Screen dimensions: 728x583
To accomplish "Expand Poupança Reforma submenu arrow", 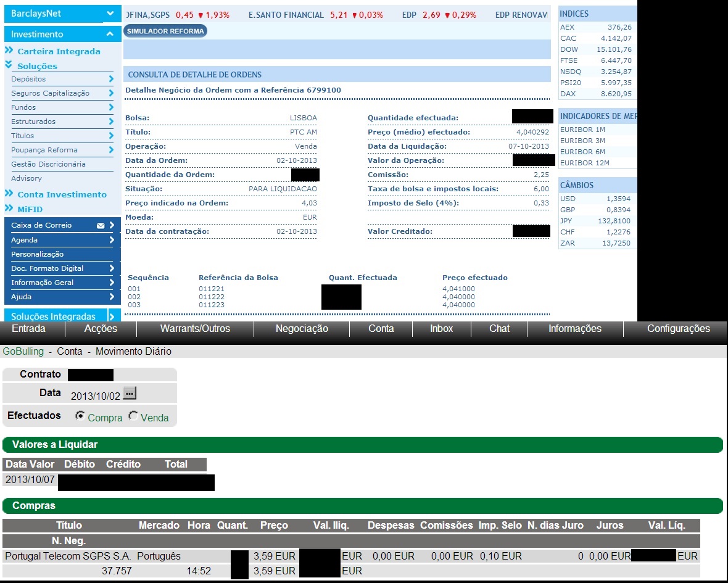I will coord(111,149).
